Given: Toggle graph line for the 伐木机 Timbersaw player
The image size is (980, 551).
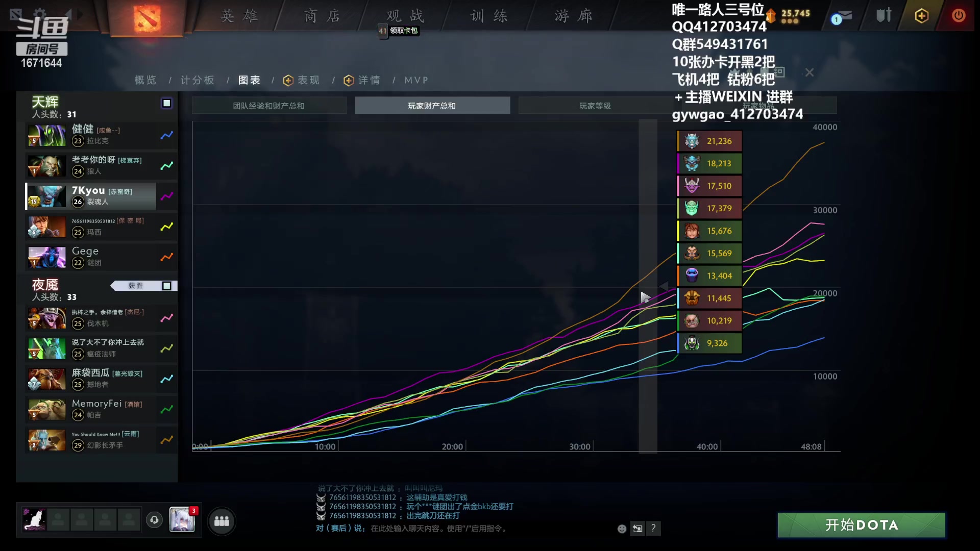Looking at the screenshot, I should [x=167, y=318].
